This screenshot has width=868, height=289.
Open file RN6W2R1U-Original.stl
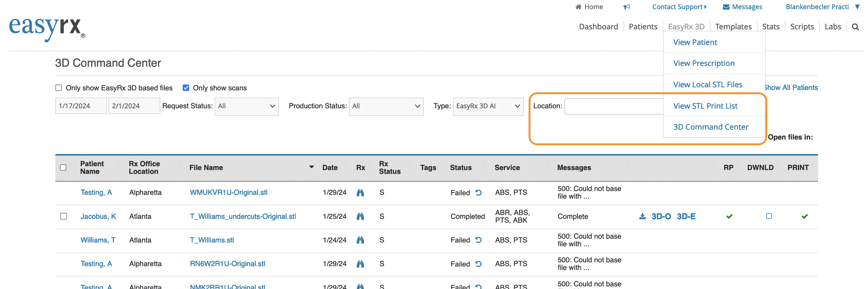227,264
